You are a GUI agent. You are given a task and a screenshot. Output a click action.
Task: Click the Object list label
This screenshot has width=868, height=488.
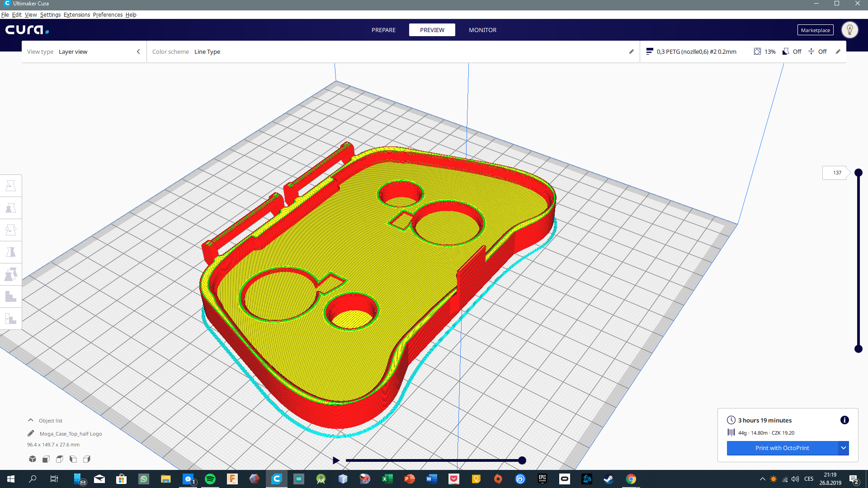[51, 421]
